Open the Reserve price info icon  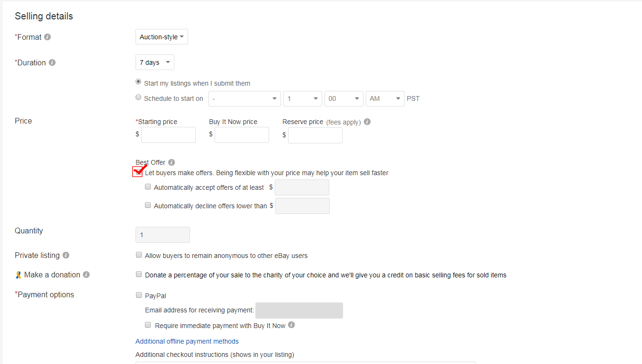367,122
